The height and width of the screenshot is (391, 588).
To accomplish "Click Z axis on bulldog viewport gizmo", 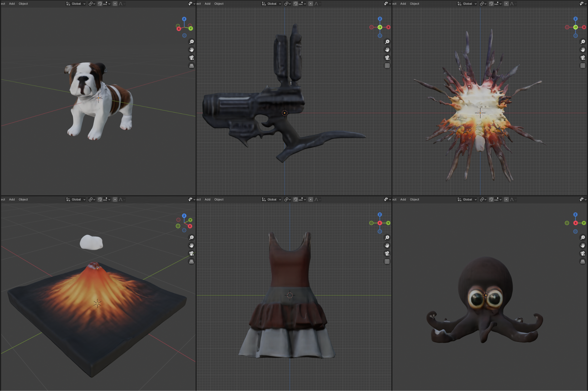I will (184, 19).
